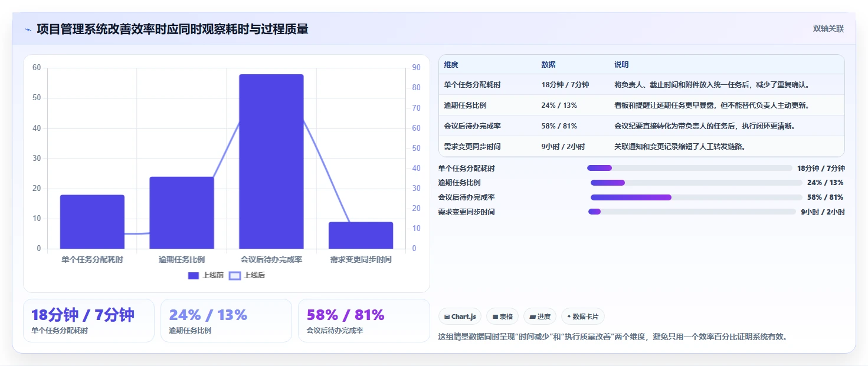868x366 pixels.
Task: Click the 会议后待办完成率 x-axis label
Action: point(271,259)
